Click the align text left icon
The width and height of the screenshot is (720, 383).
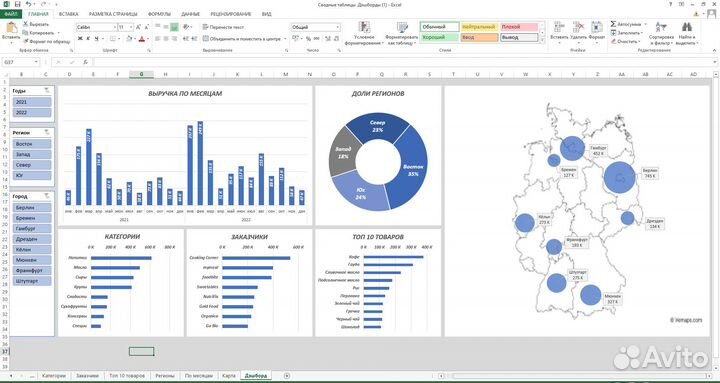coord(158,39)
